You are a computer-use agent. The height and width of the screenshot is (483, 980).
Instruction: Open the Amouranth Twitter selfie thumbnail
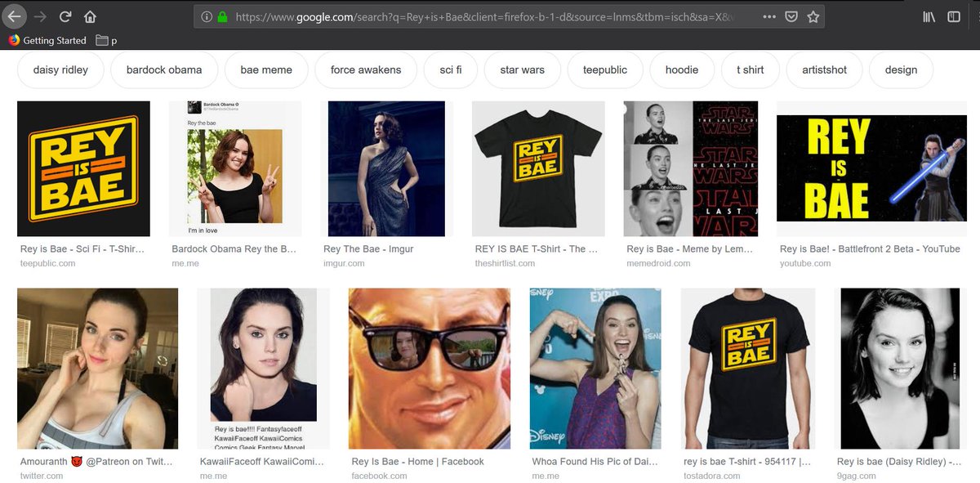coord(97,369)
